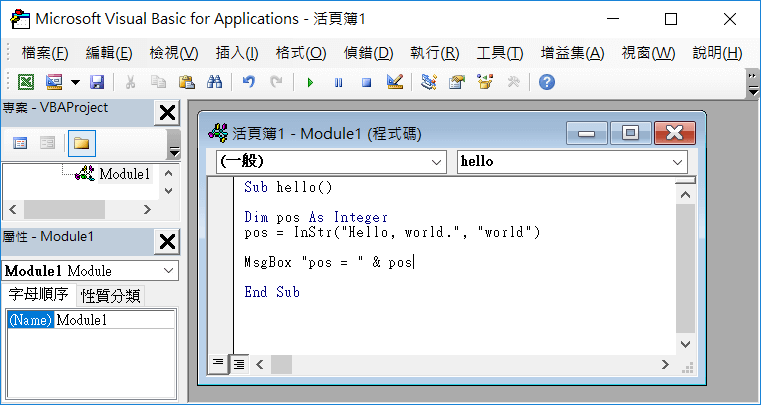This screenshot has height=405, width=761.
Task: Switch to the 性質分類 tab
Action: [111, 296]
